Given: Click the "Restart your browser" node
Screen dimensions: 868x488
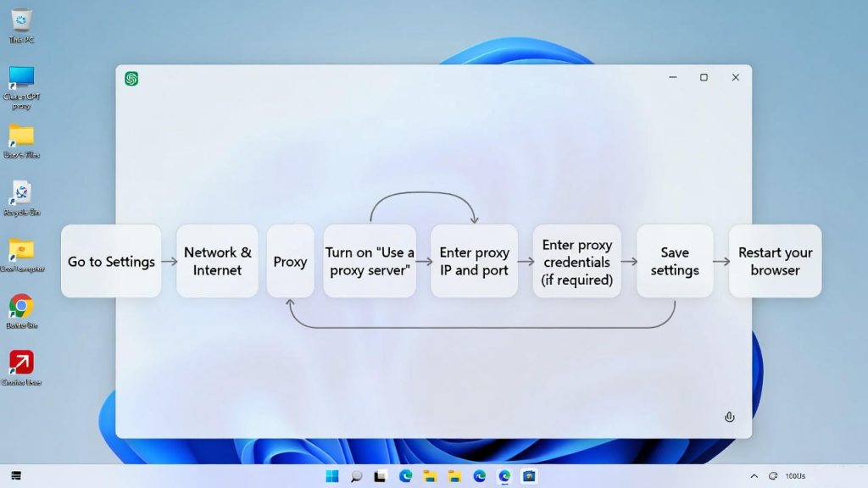Looking at the screenshot, I should [775, 261].
